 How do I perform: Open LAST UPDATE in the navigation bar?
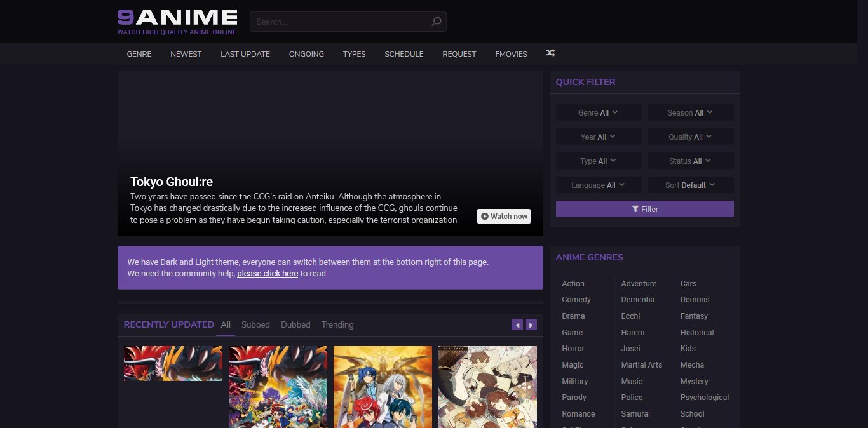[x=245, y=54]
